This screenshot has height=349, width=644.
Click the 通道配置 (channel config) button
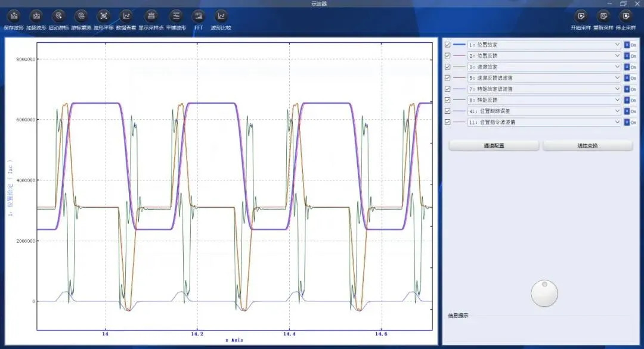tap(494, 146)
